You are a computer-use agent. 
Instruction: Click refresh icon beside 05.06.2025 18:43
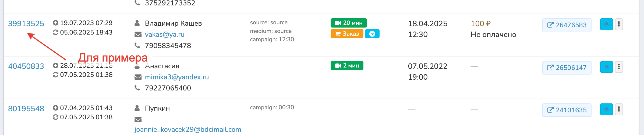(56, 32)
